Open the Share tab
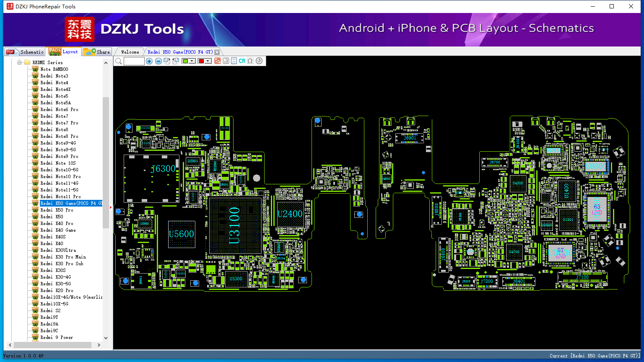 coord(96,52)
